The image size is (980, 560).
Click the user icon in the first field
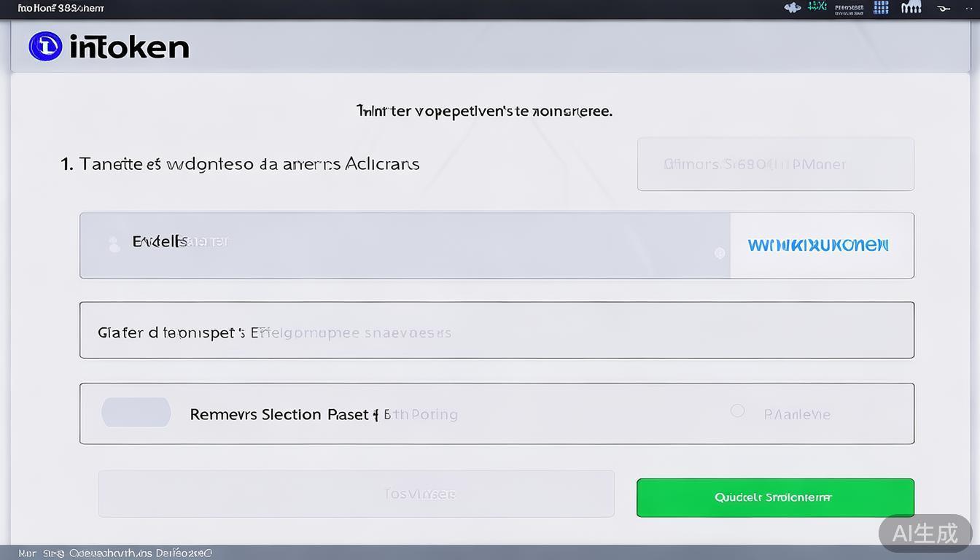point(114,244)
